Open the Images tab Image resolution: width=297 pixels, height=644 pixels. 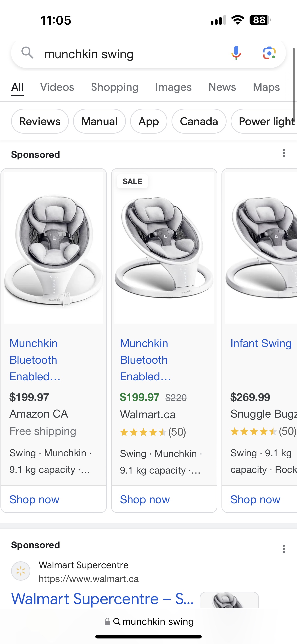point(173,87)
